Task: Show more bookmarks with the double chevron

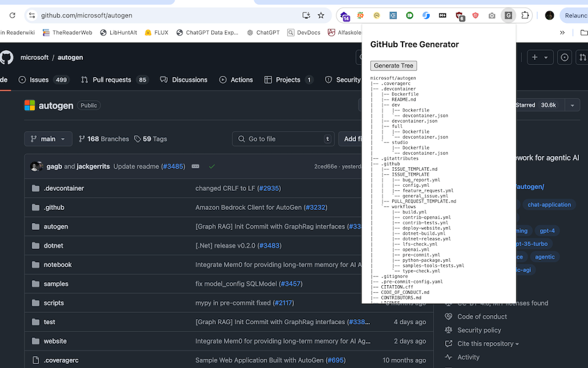Action: pos(562,33)
